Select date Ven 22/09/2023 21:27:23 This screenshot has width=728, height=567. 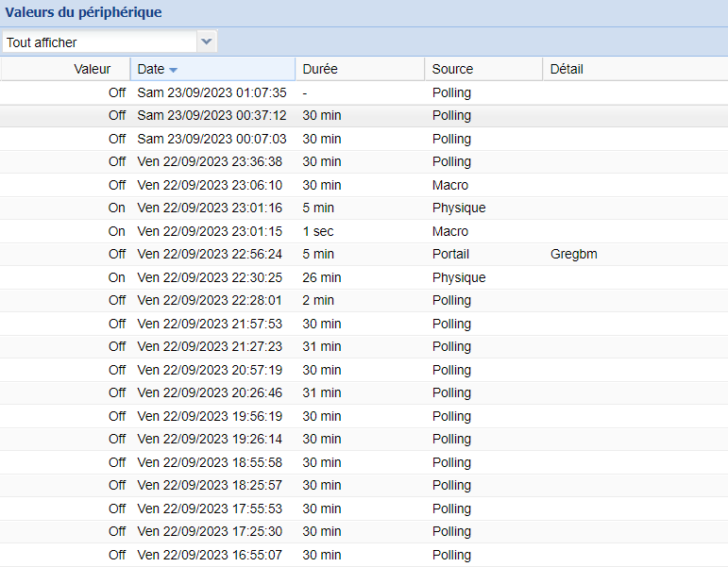[x=210, y=346]
